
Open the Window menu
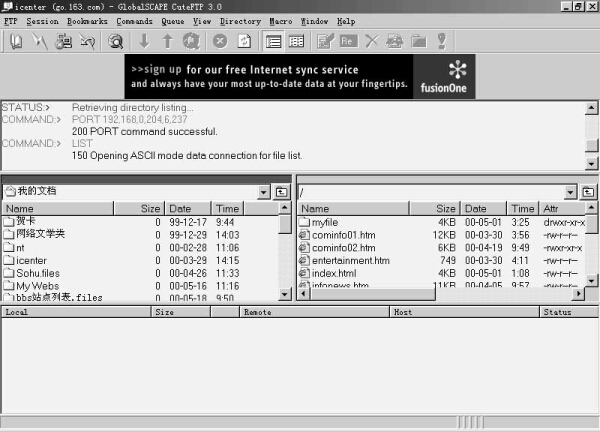(315, 21)
